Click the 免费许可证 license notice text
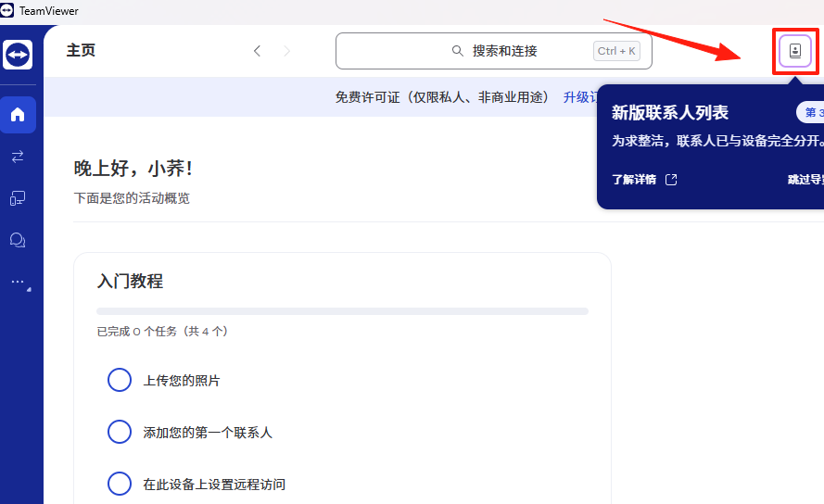The image size is (824, 504). pos(442,97)
